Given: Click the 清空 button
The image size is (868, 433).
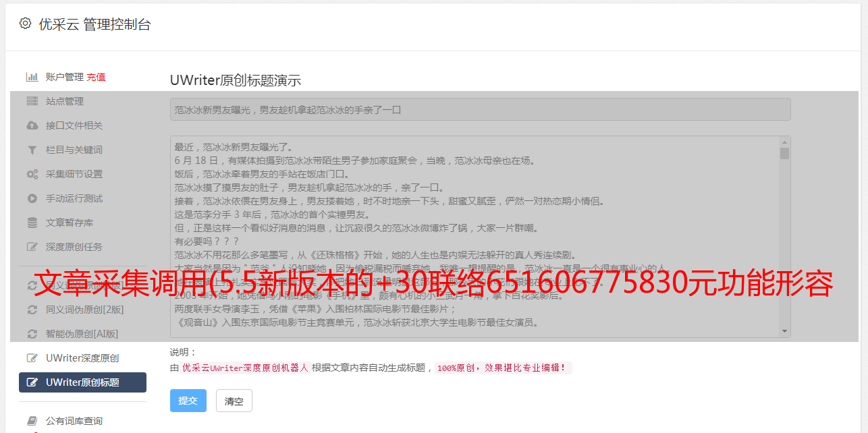Looking at the screenshot, I should [x=234, y=401].
